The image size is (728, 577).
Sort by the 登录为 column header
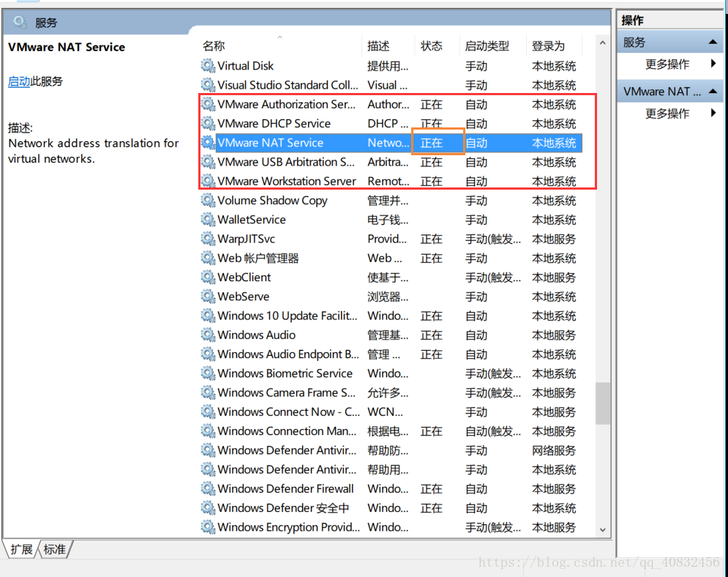pos(553,46)
